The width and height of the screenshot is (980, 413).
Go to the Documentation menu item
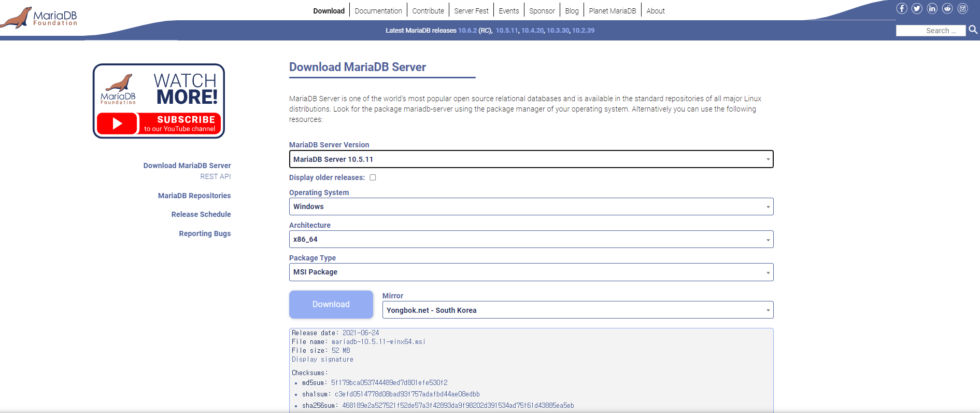378,11
